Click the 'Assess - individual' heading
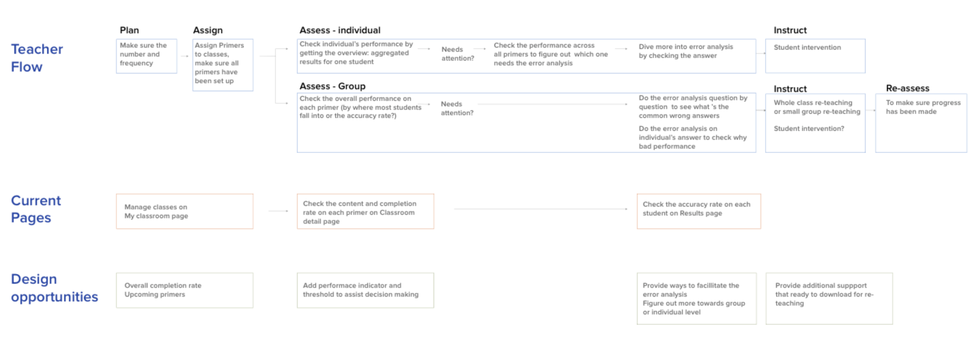The image size is (980, 337). click(340, 30)
